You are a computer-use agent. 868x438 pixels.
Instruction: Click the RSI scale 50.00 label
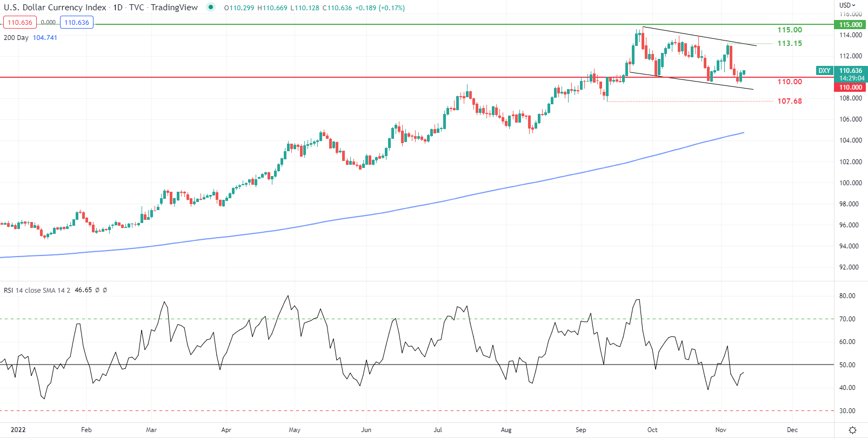[847, 365]
